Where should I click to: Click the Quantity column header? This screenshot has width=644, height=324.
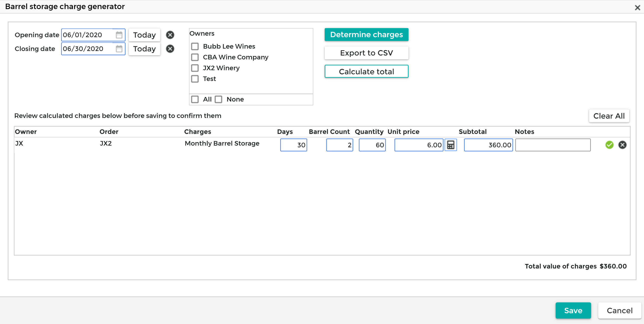click(x=369, y=132)
